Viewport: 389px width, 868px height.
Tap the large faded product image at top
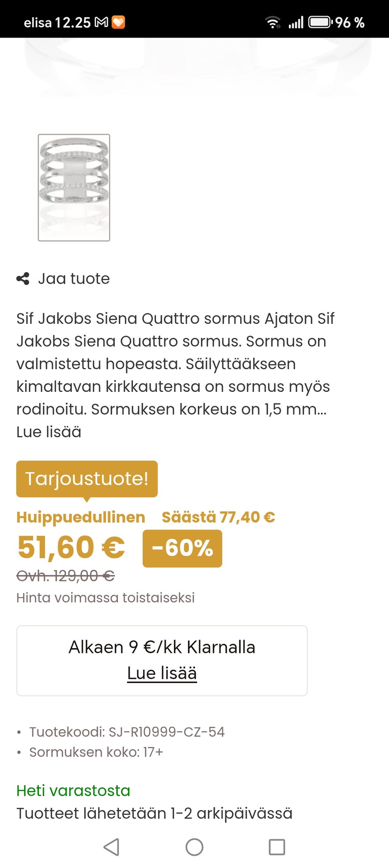click(x=194, y=67)
